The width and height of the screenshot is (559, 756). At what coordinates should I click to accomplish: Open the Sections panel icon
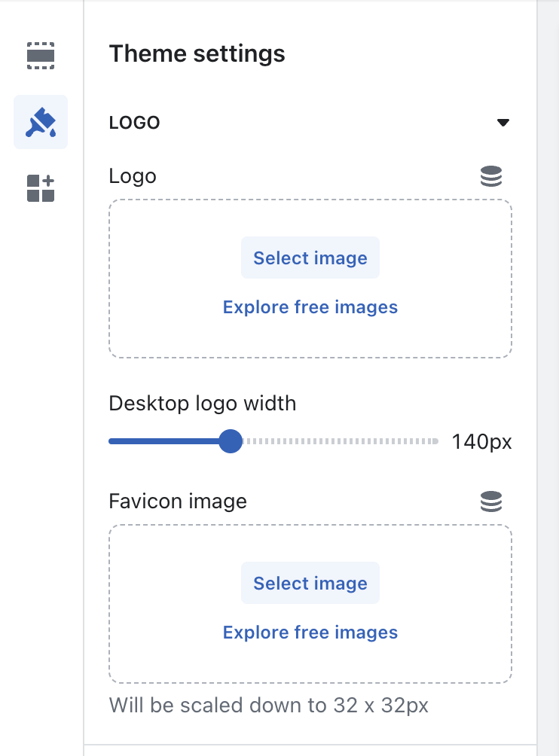pos(41,56)
